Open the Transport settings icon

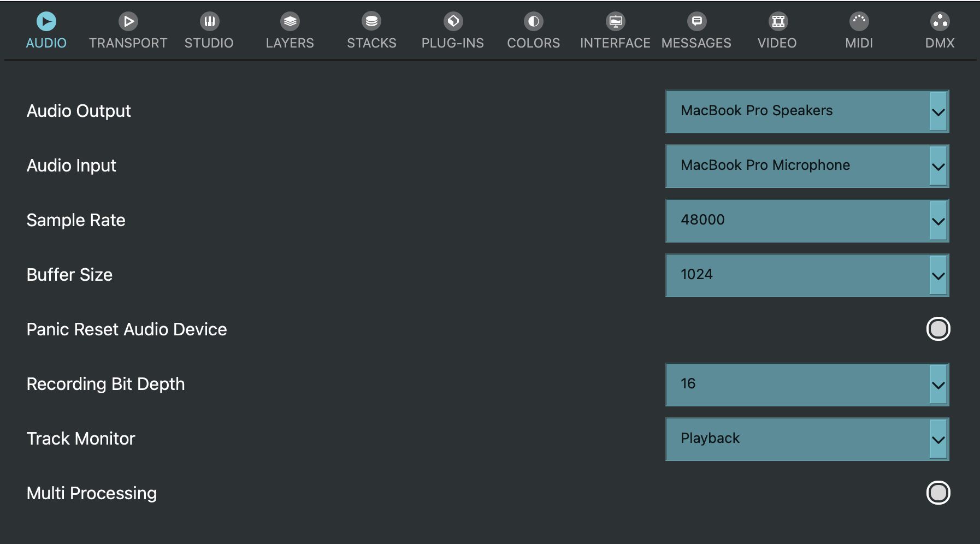128,22
